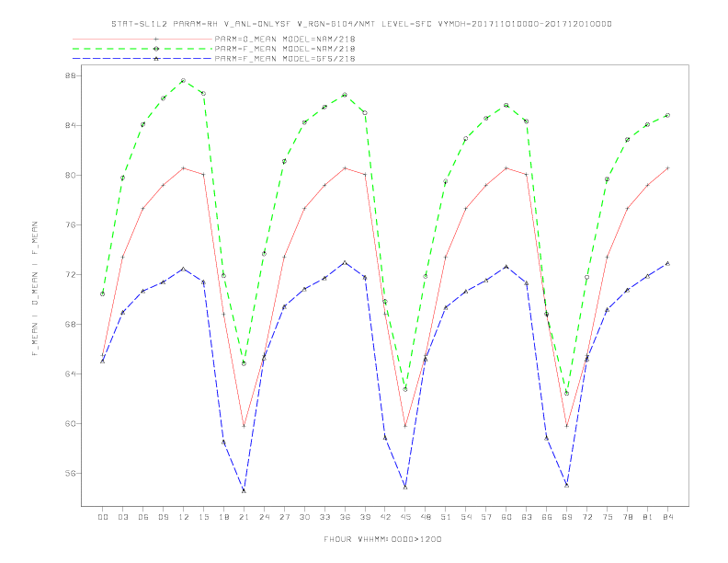Click the y-axis tick label 64
The height and width of the screenshot is (563, 728).
71,373
